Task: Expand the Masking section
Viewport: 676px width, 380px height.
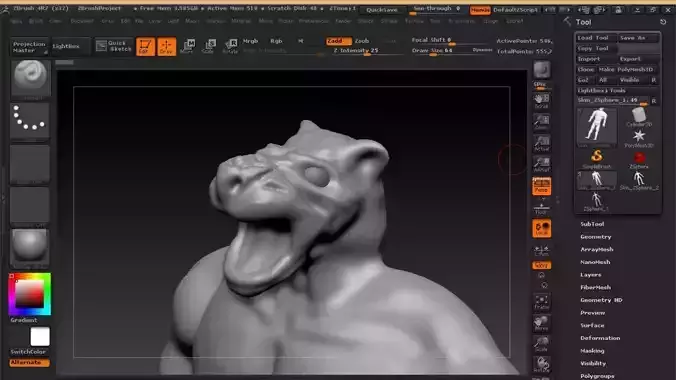Action: click(592, 351)
